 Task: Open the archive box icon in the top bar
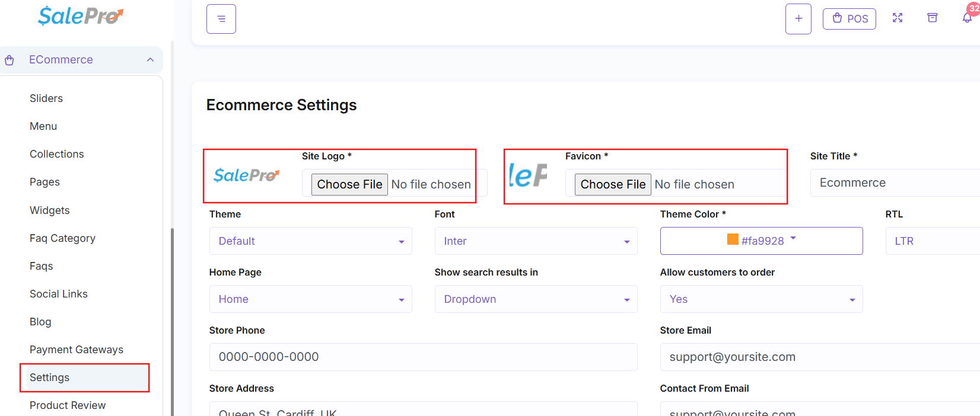tap(933, 18)
